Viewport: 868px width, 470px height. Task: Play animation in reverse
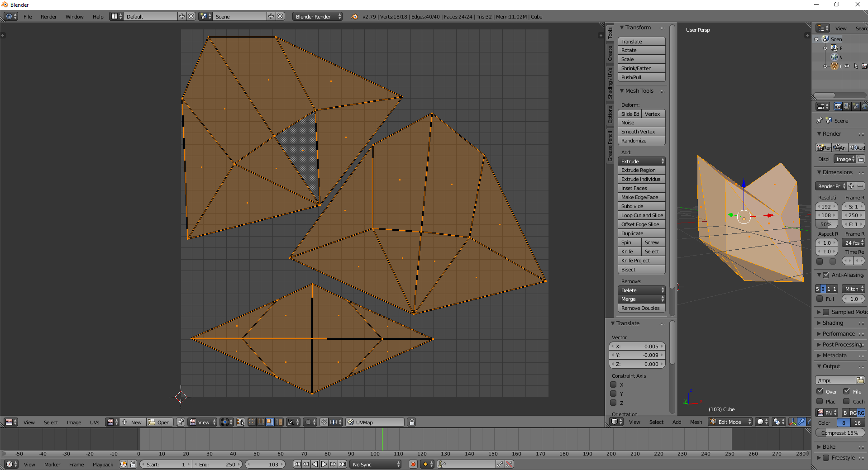[x=315, y=464]
